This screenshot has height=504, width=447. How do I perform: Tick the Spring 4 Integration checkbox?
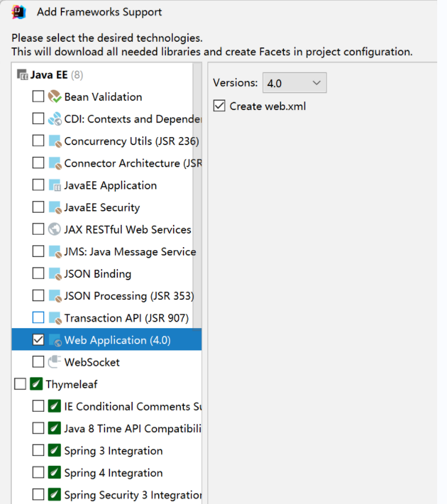pos(38,473)
